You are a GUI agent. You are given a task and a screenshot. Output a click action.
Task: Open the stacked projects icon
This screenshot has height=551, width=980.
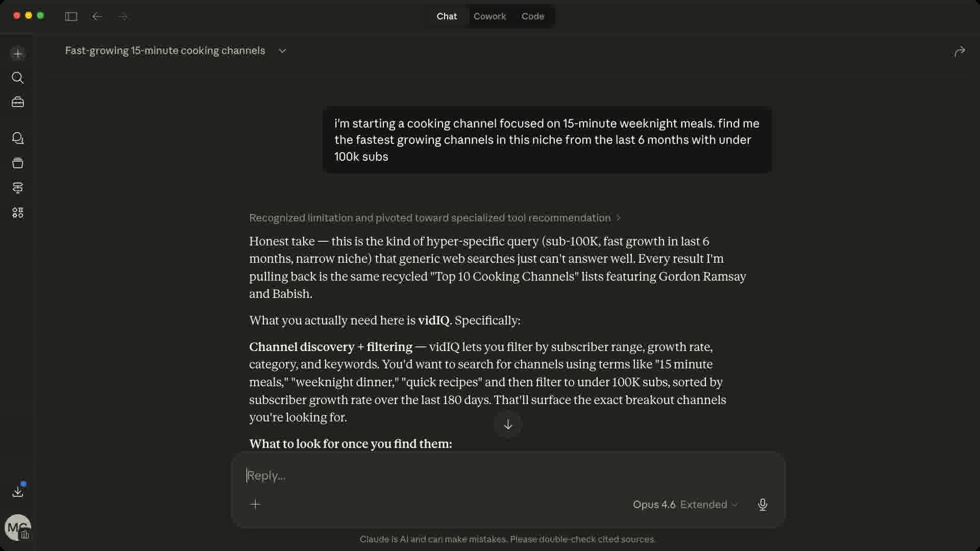tap(18, 163)
